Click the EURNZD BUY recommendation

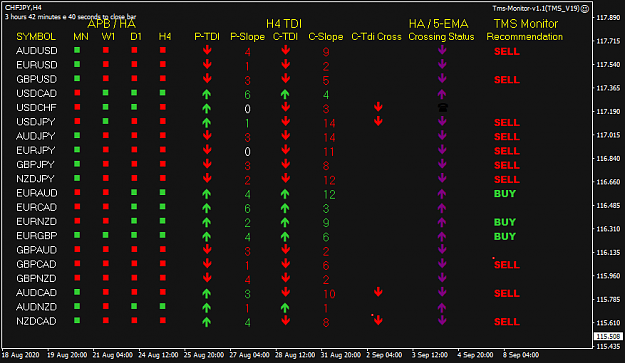[505, 222]
